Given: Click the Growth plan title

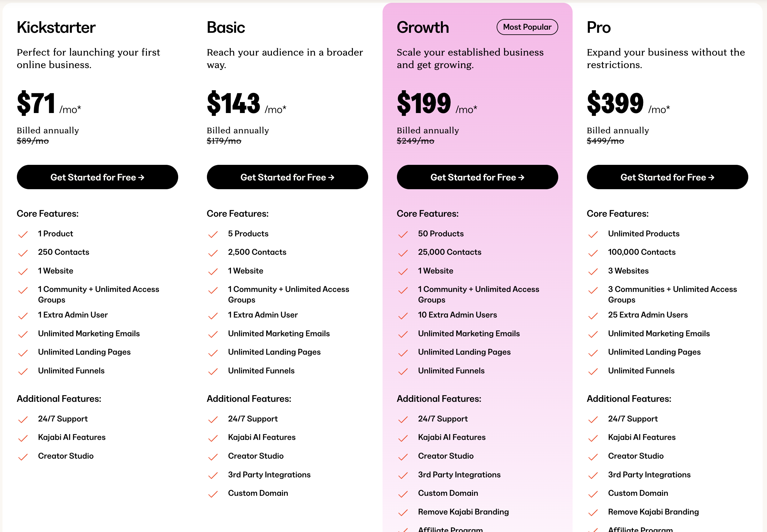Looking at the screenshot, I should [422, 28].
